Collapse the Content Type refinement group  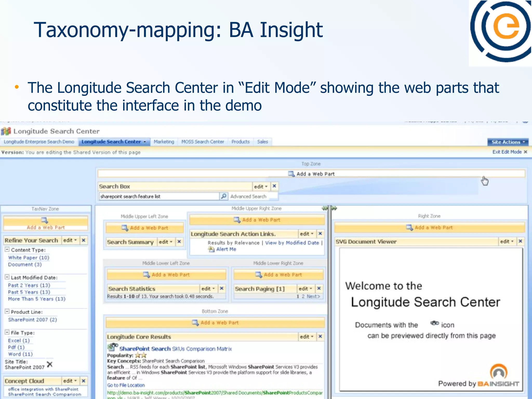[x=7, y=249]
